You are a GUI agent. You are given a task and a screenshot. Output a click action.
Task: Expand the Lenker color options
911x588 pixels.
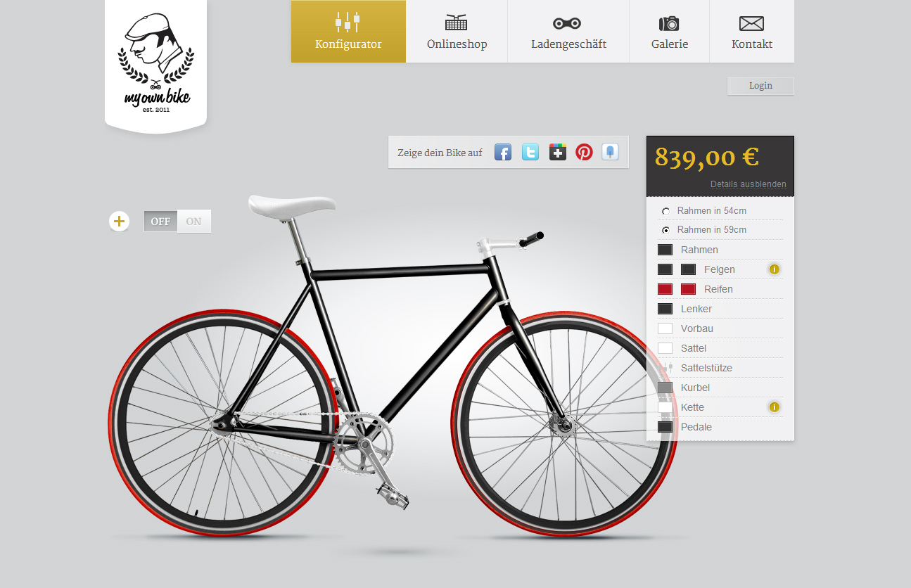coord(720,309)
